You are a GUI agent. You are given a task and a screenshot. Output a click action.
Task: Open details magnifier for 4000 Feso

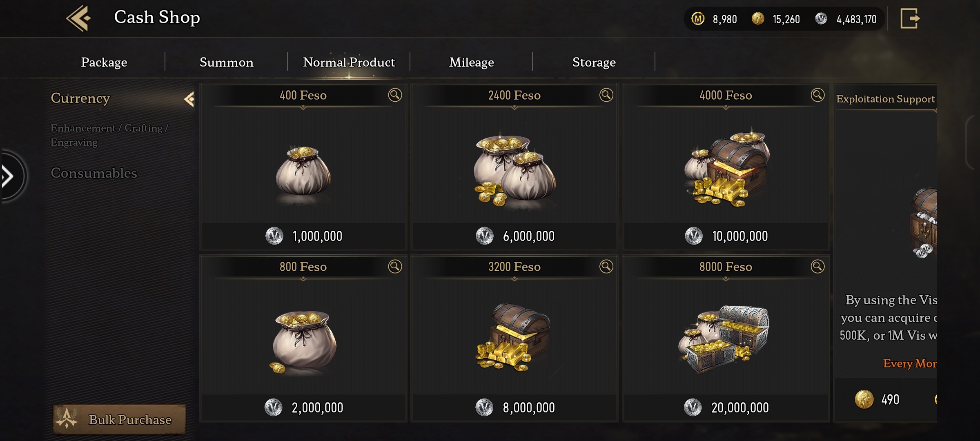coord(817,95)
